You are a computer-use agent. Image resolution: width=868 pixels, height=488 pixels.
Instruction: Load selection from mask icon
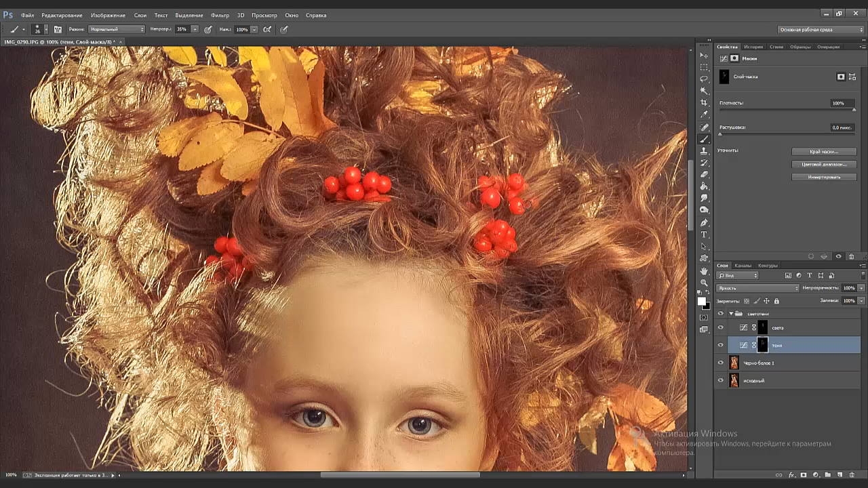[811, 256]
